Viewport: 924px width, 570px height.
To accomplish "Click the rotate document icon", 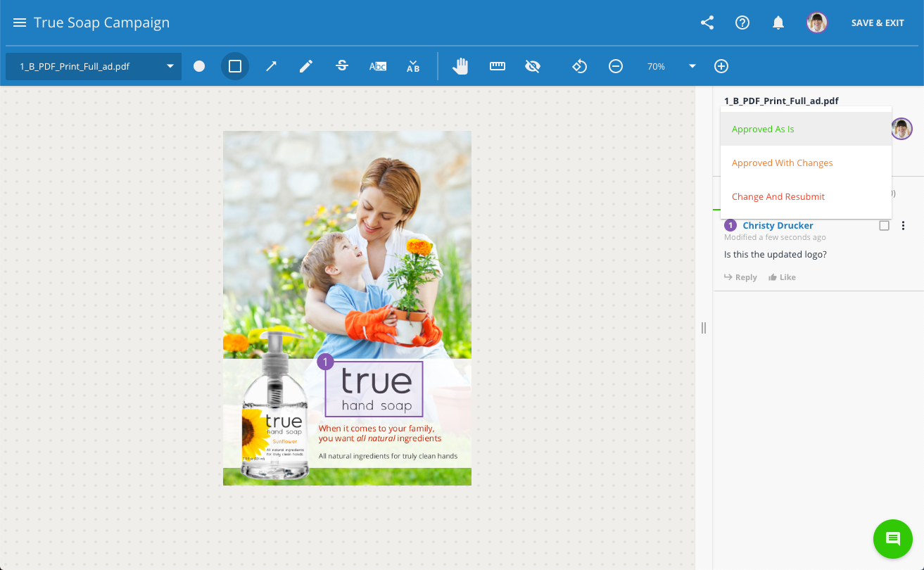I will pyautogui.click(x=579, y=66).
